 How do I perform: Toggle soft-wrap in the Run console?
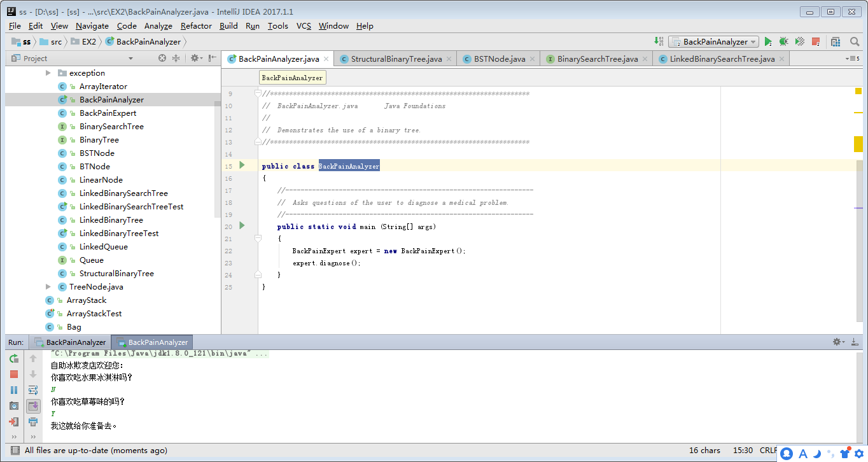click(x=33, y=390)
